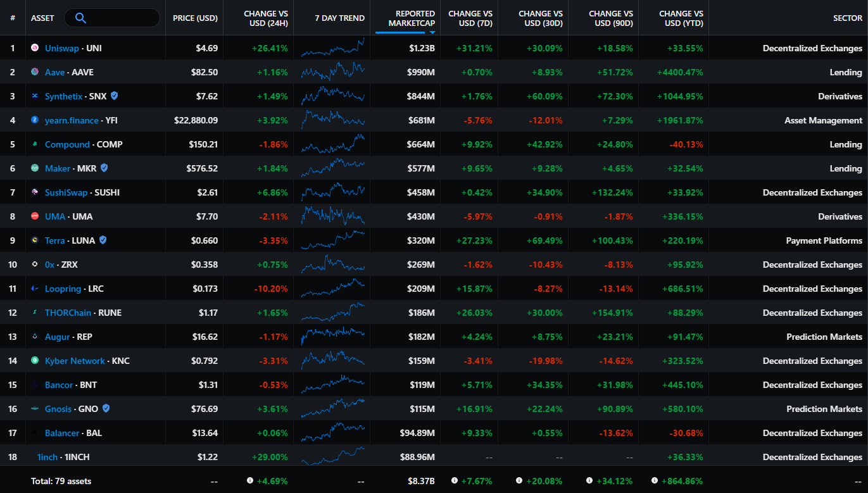Sort by the Change vs USD (7D) header
The height and width of the screenshot is (493, 868).
[x=470, y=18]
